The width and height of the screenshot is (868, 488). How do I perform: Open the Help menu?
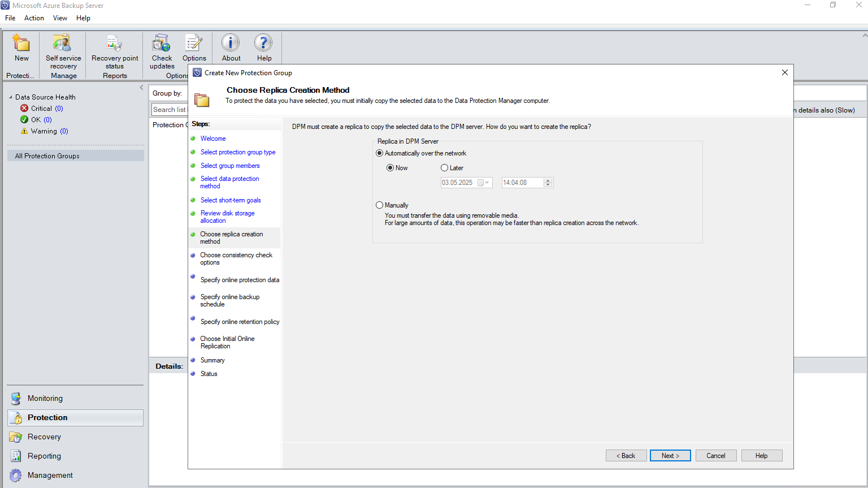pyautogui.click(x=83, y=18)
